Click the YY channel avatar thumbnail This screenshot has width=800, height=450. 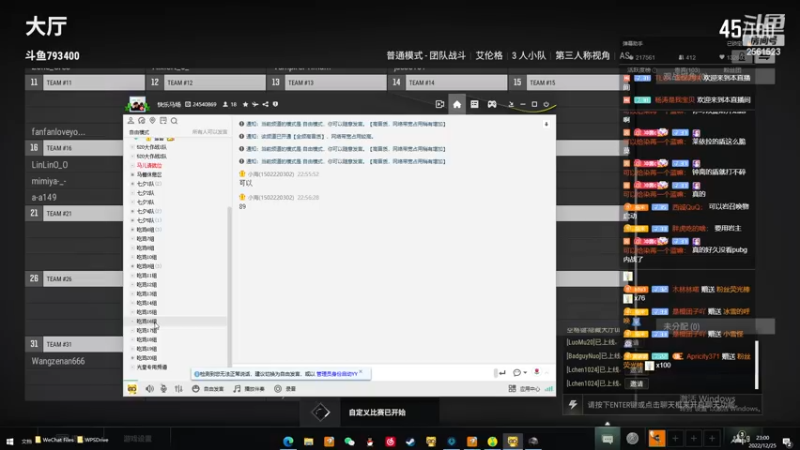(x=137, y=105)
